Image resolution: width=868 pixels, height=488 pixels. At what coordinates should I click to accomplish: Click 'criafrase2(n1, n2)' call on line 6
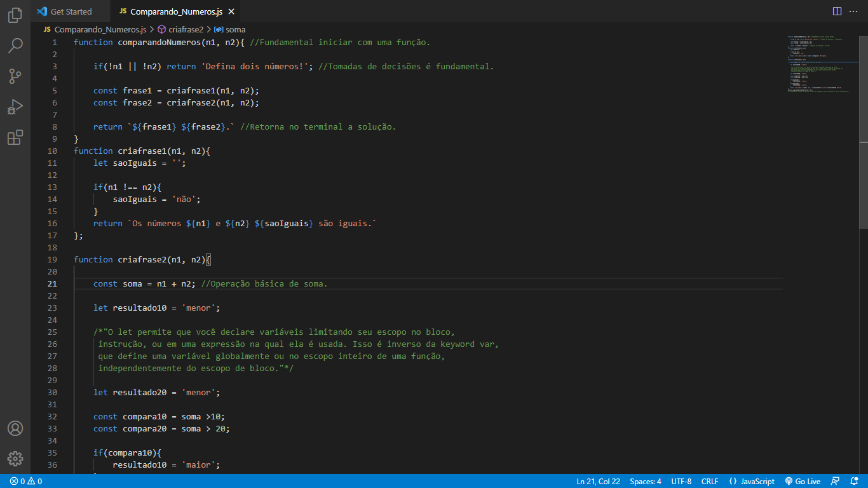tap(210, 103)
